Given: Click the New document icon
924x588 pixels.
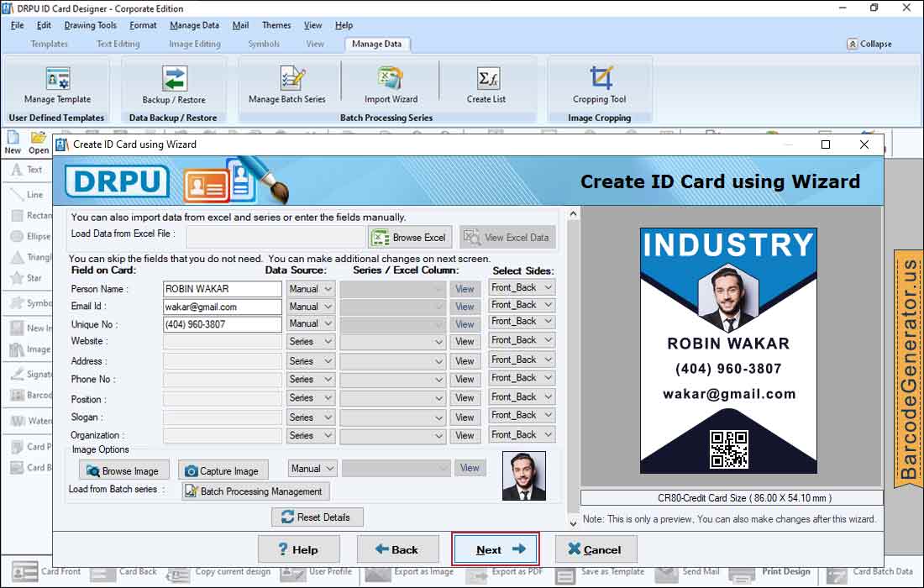Looking at the screenshot, I should click(x=13, y=142).
